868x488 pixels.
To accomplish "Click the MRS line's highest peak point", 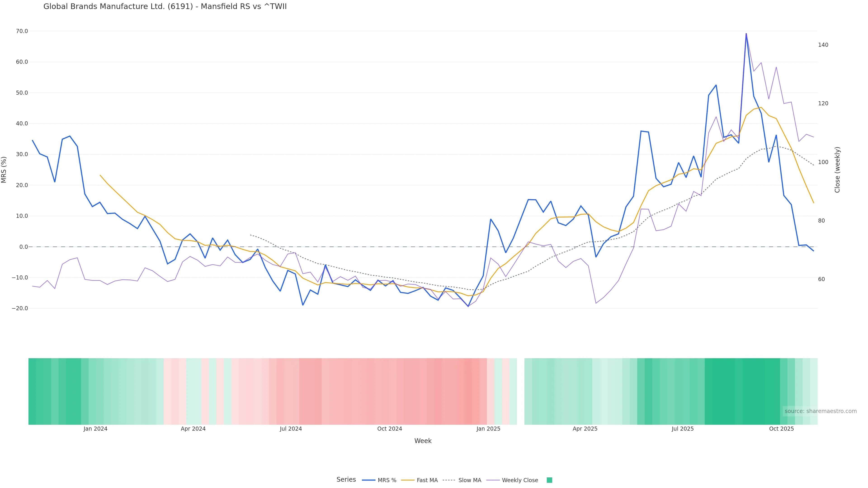I will click(x=746, y=34).
